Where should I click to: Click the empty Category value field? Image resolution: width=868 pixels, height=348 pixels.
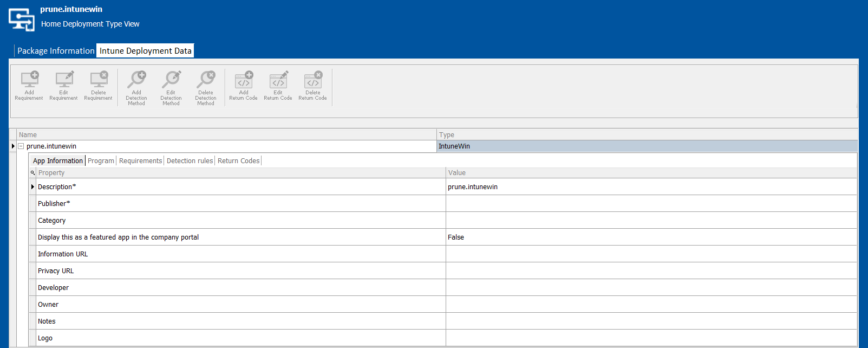click(x=651, y=221)
